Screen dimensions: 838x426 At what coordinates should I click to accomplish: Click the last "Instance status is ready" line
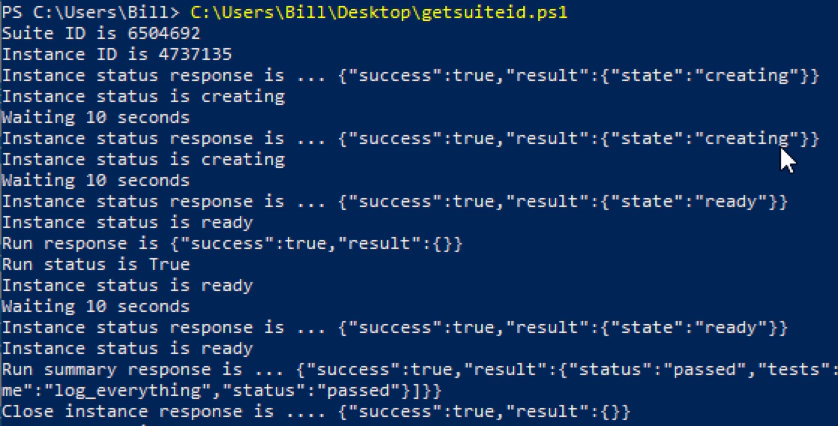coord(127,348)
